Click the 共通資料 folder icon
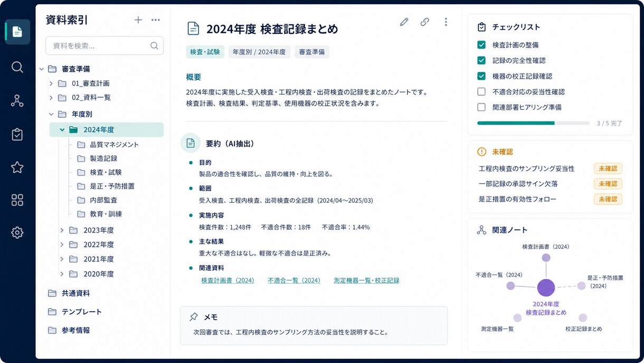The image size is (644, 363). click(x=52, y=293)
